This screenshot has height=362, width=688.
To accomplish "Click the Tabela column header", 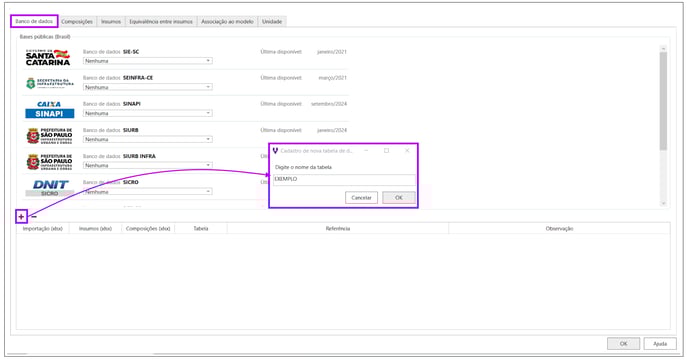I will tap(201, 229).
